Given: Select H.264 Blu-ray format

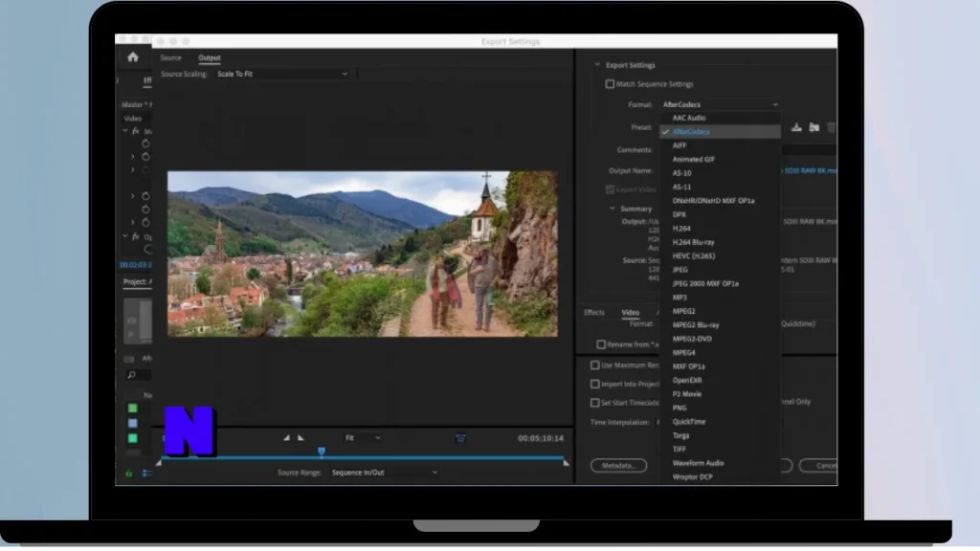Looking at the screenshot, I should click(x=720, y=242).
